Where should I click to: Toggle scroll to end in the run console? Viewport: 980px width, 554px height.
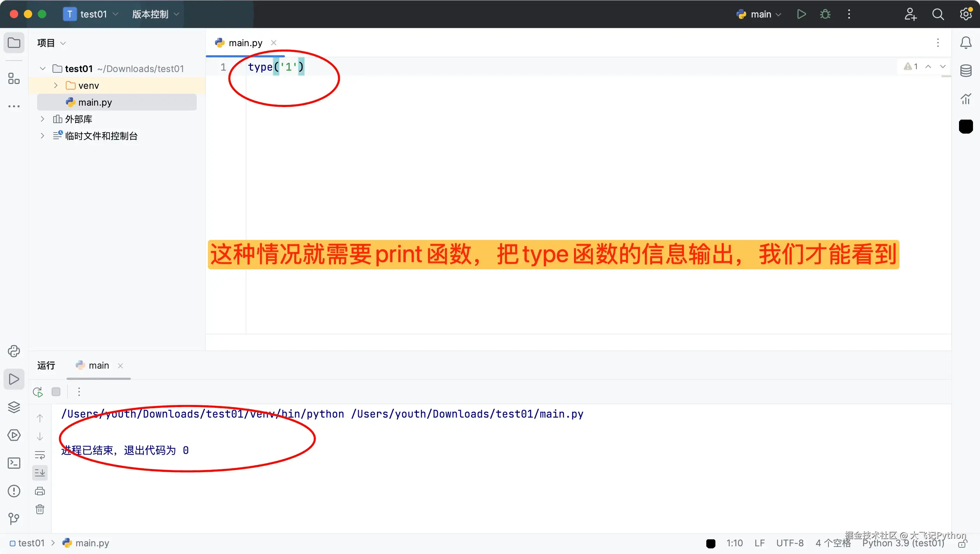(x=40, y=473)
